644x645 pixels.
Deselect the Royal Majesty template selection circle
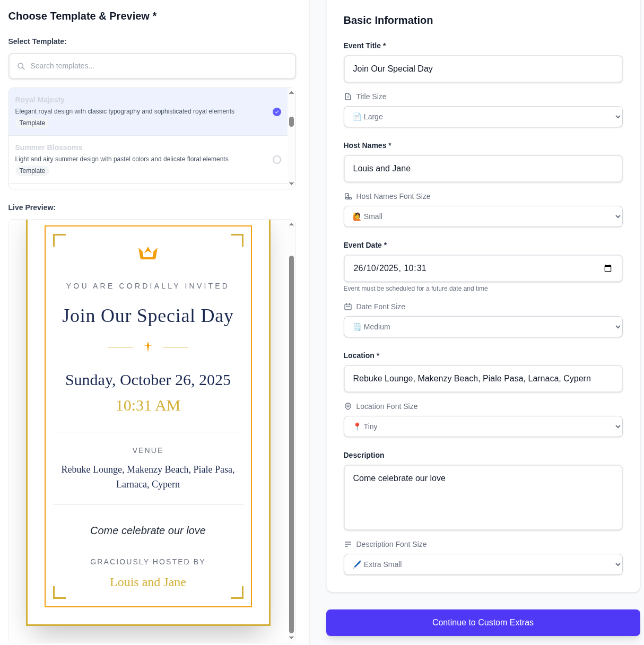click(x=276, y=112)
